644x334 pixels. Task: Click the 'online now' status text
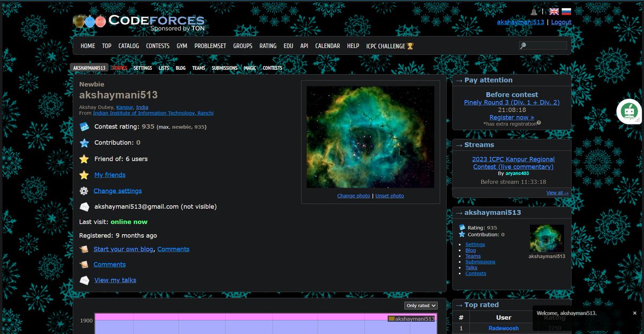point(129,222)
